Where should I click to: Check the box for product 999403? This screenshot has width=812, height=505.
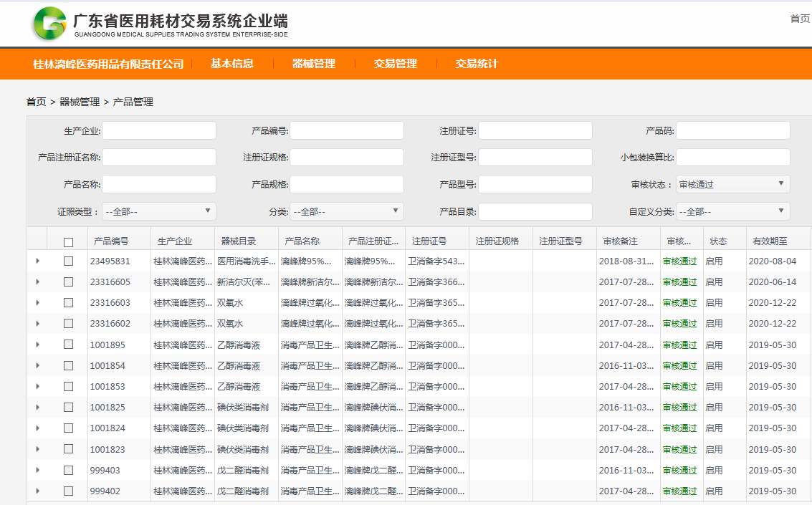pos(68,471)
